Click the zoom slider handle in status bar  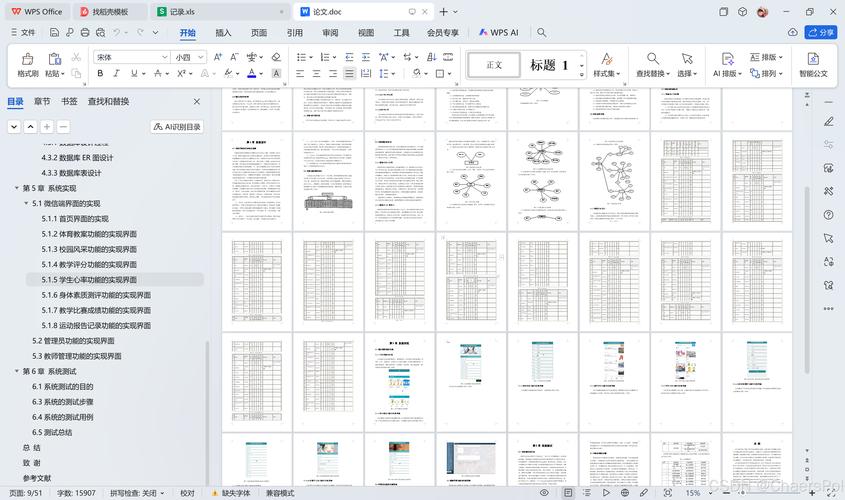click(742, 492)
